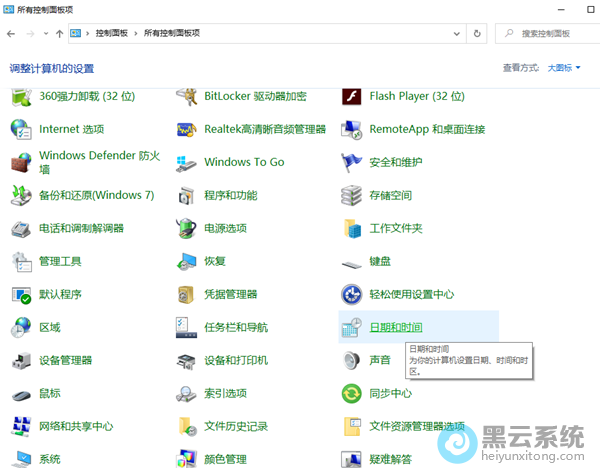Open the Internet 选项 link
The height and width of the screenshot is (468, 600).
(x=71, y=130)
